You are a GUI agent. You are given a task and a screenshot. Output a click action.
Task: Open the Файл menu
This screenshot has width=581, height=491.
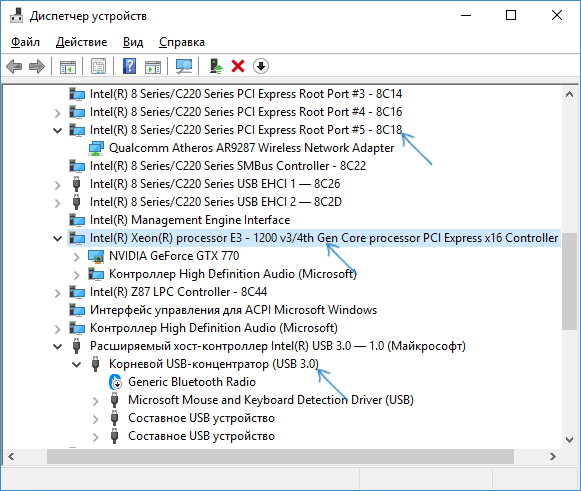click(x=25, y=42)
